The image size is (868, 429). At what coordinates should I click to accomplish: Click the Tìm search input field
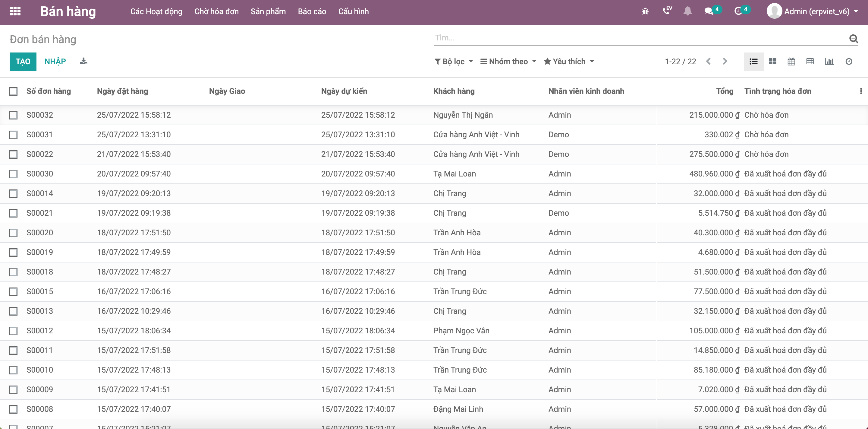tap(640, 38)
